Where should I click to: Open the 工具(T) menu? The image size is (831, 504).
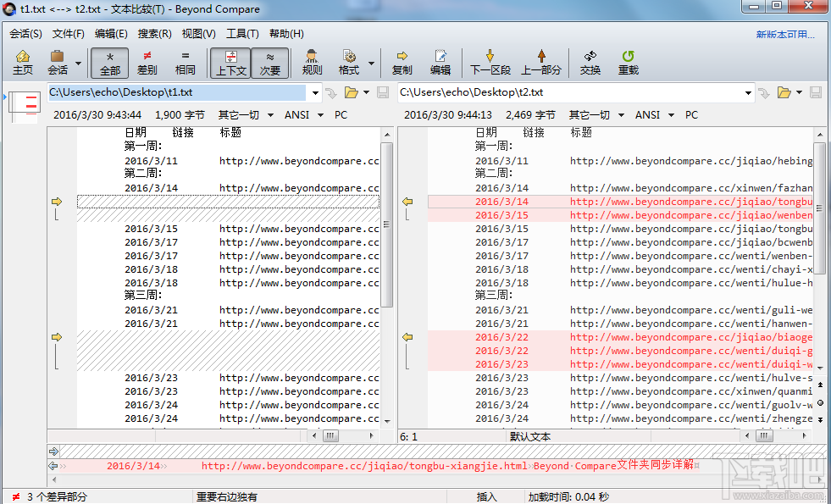(x=242, y=33)
